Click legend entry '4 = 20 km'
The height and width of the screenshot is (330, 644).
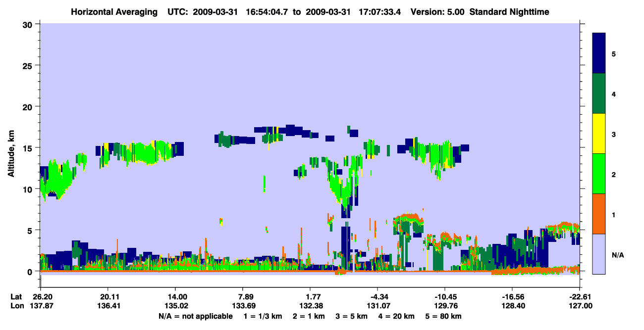pos(396,316)
